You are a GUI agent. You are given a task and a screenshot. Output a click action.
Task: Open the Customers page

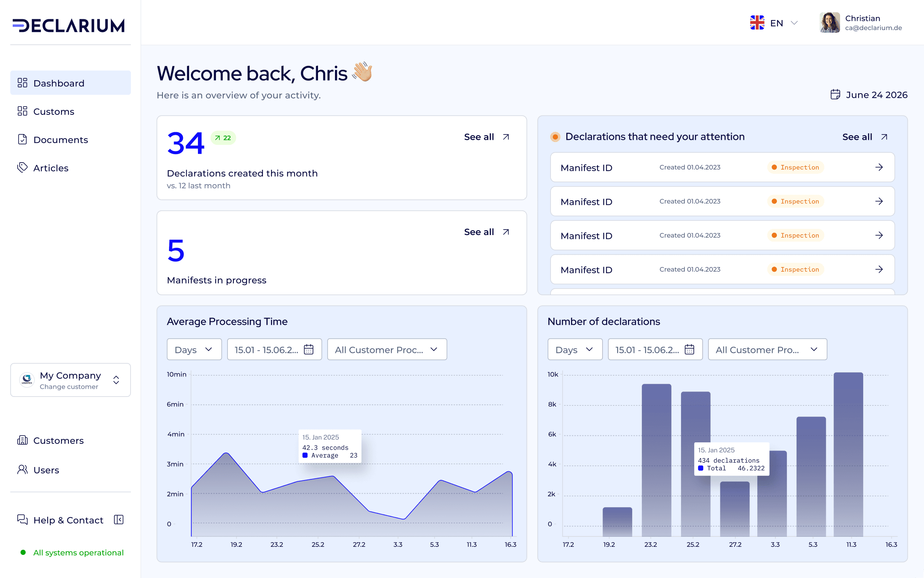(58, 440)
